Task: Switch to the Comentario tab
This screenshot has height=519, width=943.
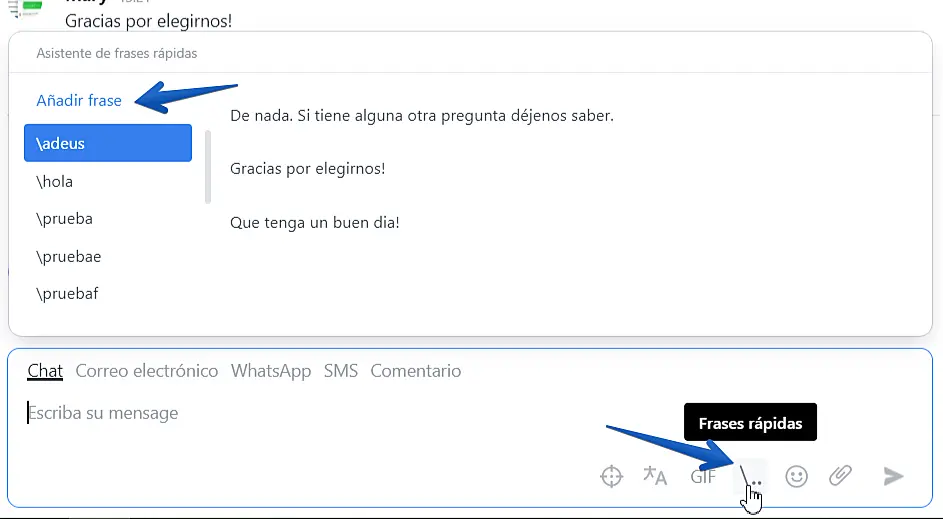Action: click(416, 370)
